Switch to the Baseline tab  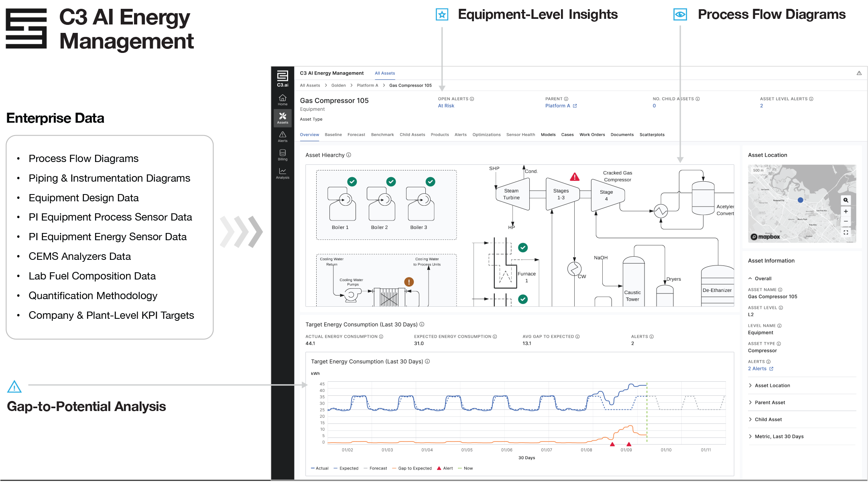333,135
